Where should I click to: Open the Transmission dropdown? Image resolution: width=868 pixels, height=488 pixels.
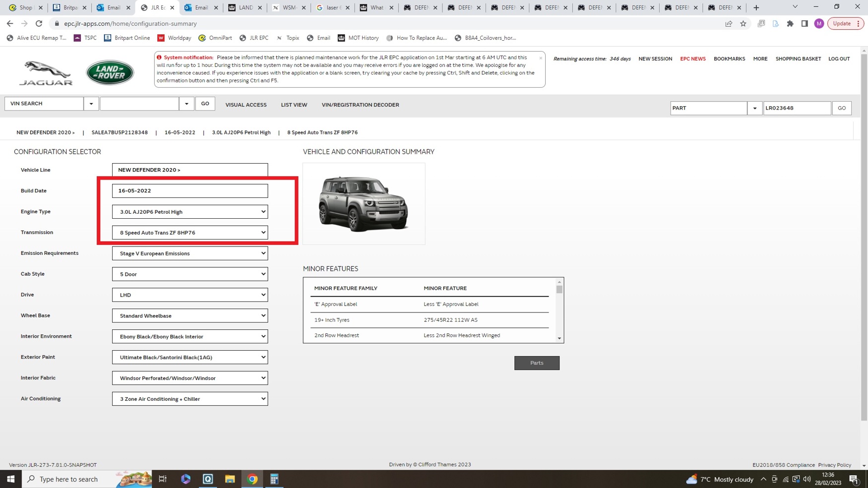pos(190,233)
